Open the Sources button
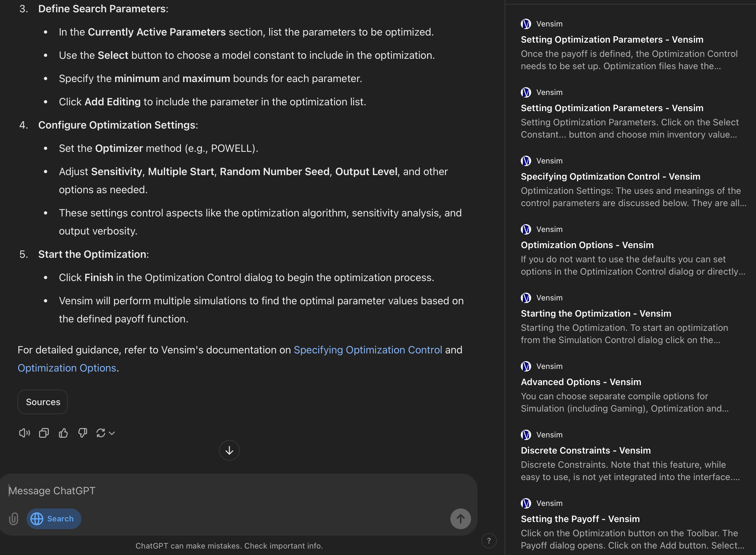Image resolution: width=756 pixels, height=555 pixels. pyautogui.click(x=43, y=402)
